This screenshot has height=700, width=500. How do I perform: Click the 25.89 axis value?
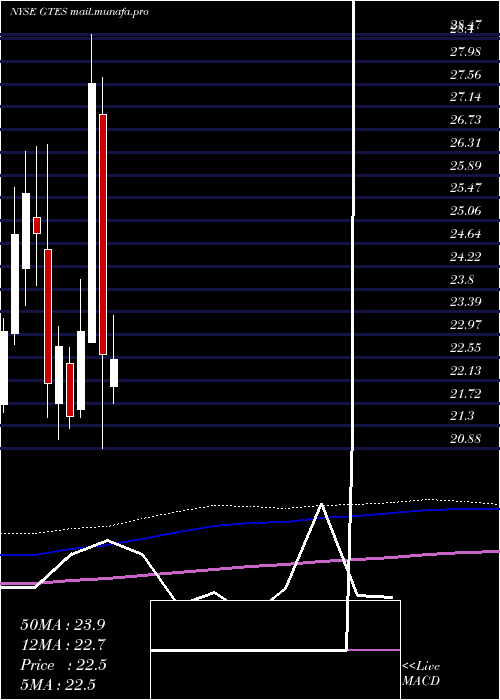466,166
